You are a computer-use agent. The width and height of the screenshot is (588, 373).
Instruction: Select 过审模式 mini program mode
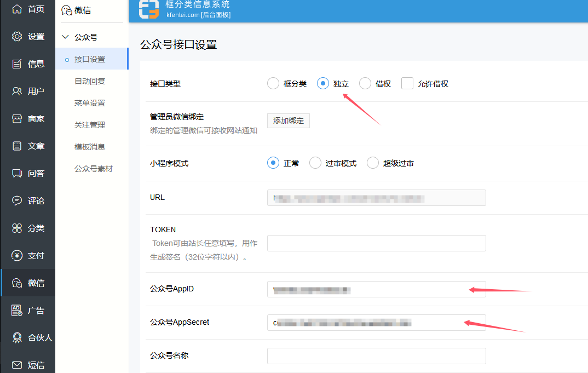click(x=315, y=163)
